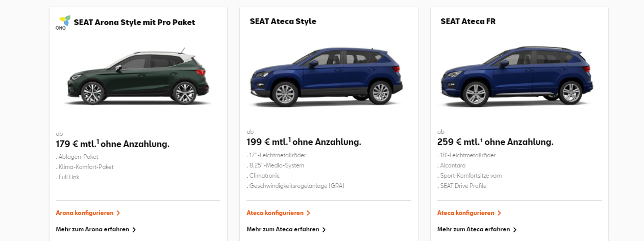Screen dimensions: 644x241
Task: Follow Mehr zum Arona erfahren link
Action: point(92,229)
